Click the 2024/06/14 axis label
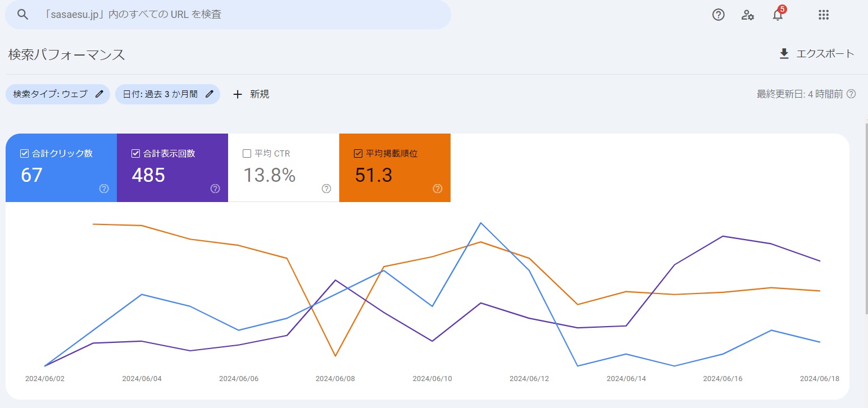868x408 pixels. coord(626,379)
